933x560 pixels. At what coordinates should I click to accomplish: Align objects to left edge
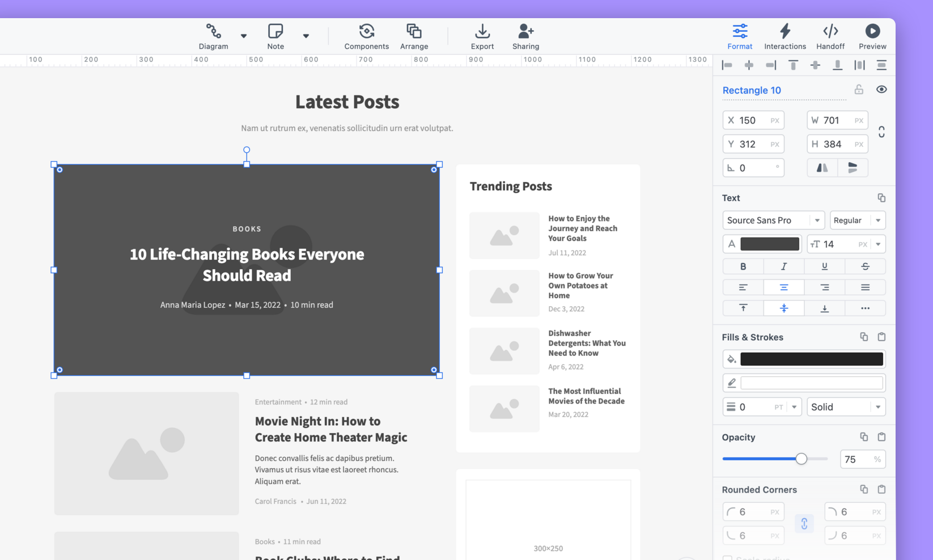point(727,66)
